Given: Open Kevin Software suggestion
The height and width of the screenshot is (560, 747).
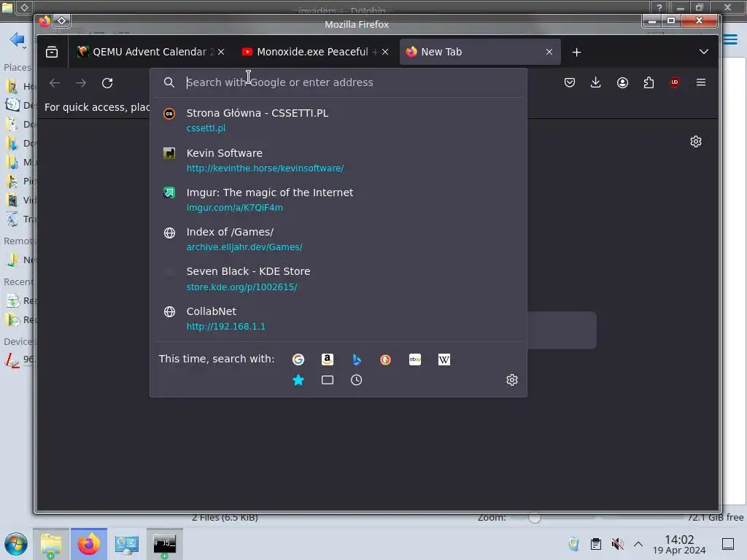Looking at the screenshot, I should [338, 160].
